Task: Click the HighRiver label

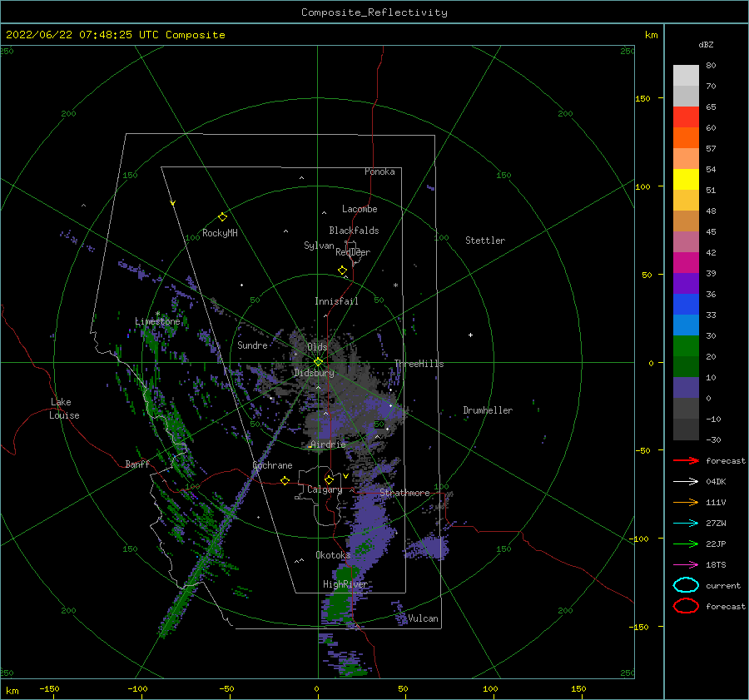Action: 345,584
